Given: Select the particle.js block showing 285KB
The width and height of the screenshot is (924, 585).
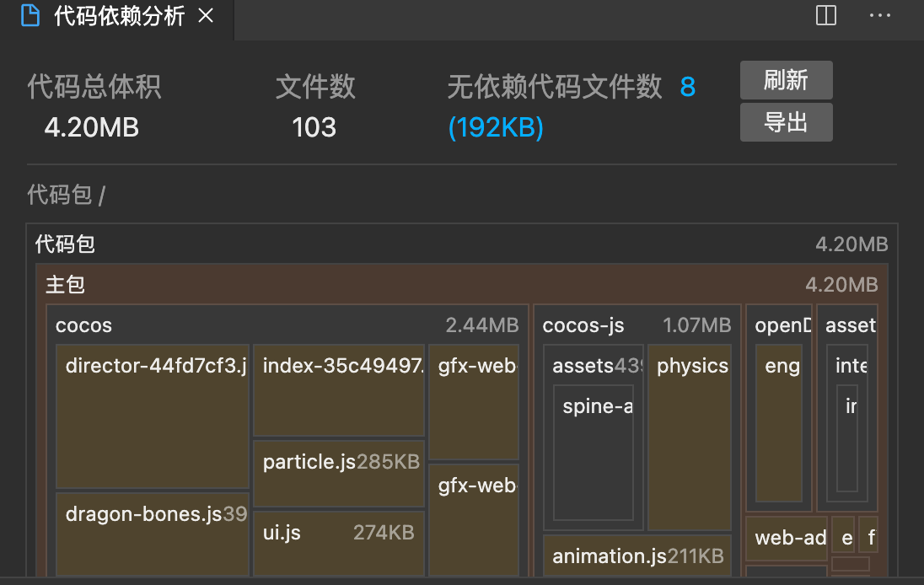Looking at the screenshot, I should 337,473.
